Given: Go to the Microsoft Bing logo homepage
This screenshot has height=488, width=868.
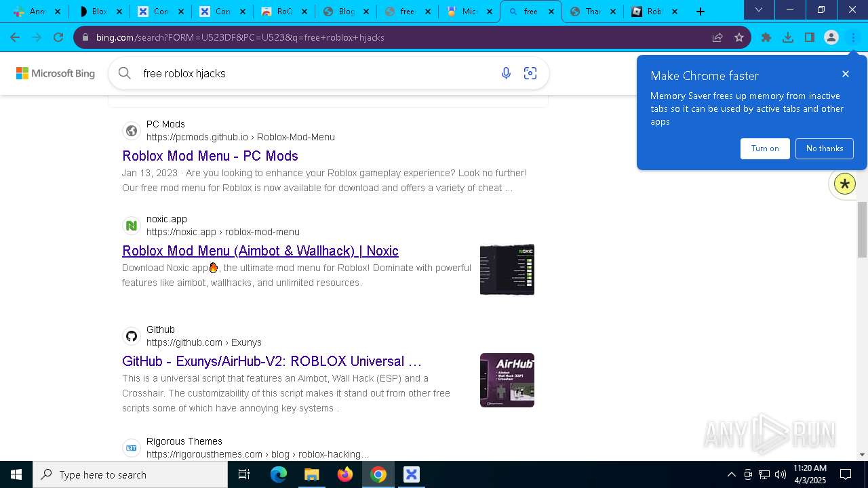Looking at the screenshot, I should click(56, 73).
